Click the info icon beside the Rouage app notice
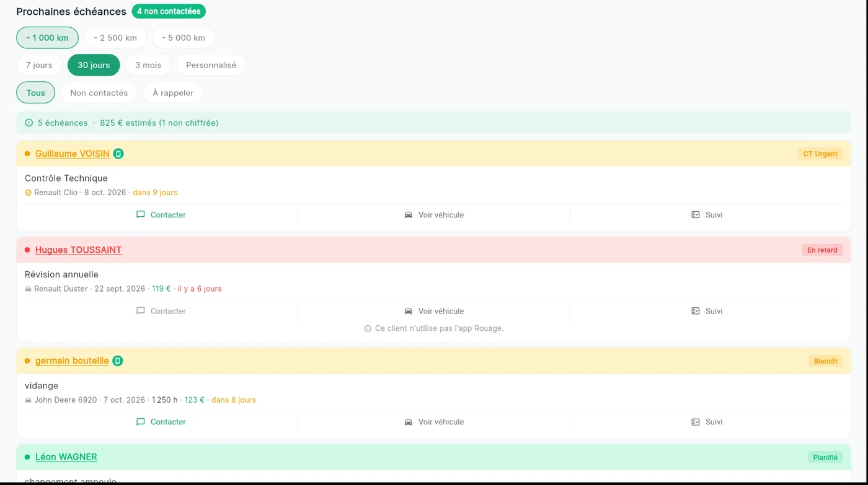 tap(368, 328)
